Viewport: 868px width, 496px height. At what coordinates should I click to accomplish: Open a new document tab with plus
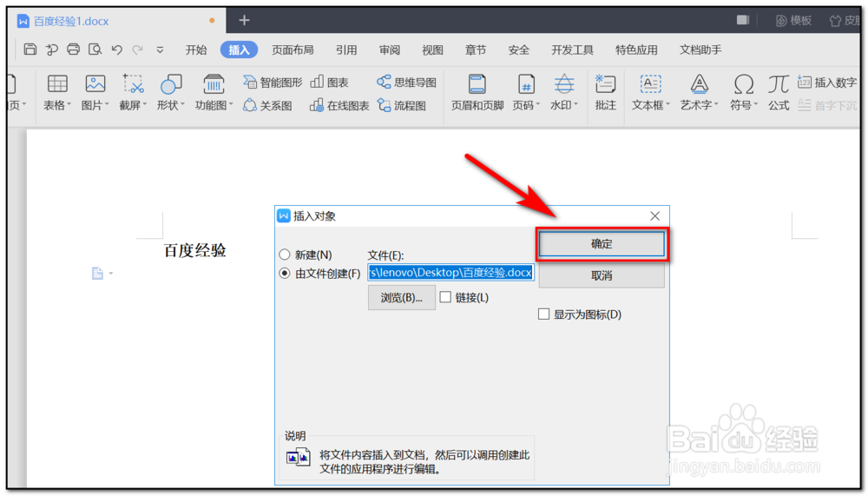(x=244, y=21)
